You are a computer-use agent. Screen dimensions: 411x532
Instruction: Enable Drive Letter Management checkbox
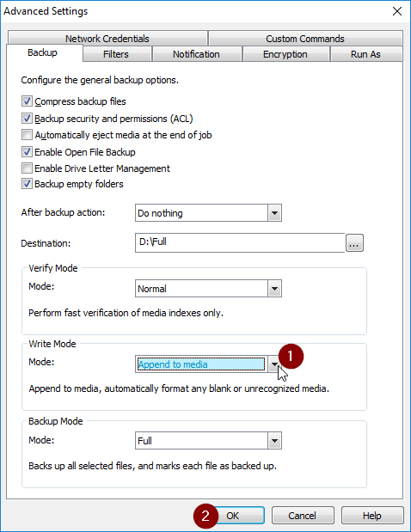click(27, 168)
